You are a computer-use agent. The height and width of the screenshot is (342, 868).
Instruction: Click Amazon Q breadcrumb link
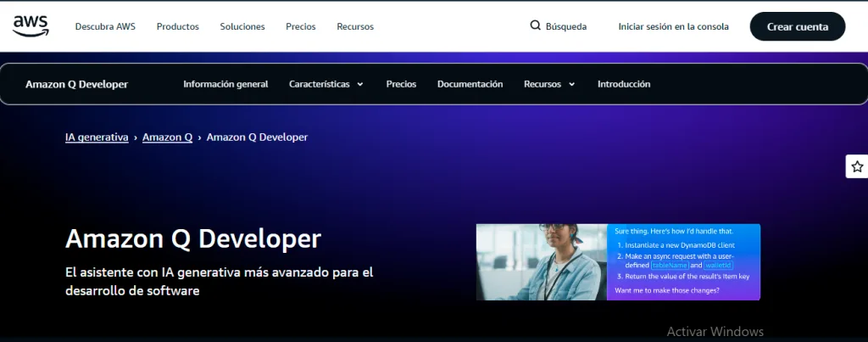[168, 137]
